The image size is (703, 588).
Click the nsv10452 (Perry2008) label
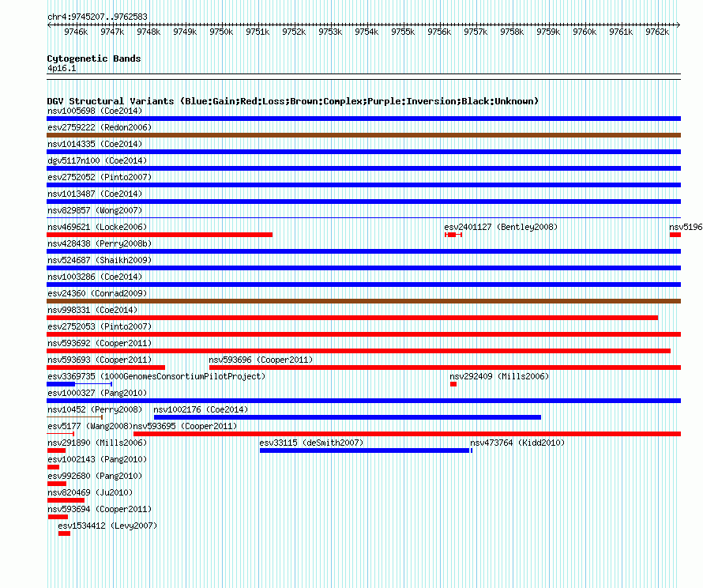95,409
